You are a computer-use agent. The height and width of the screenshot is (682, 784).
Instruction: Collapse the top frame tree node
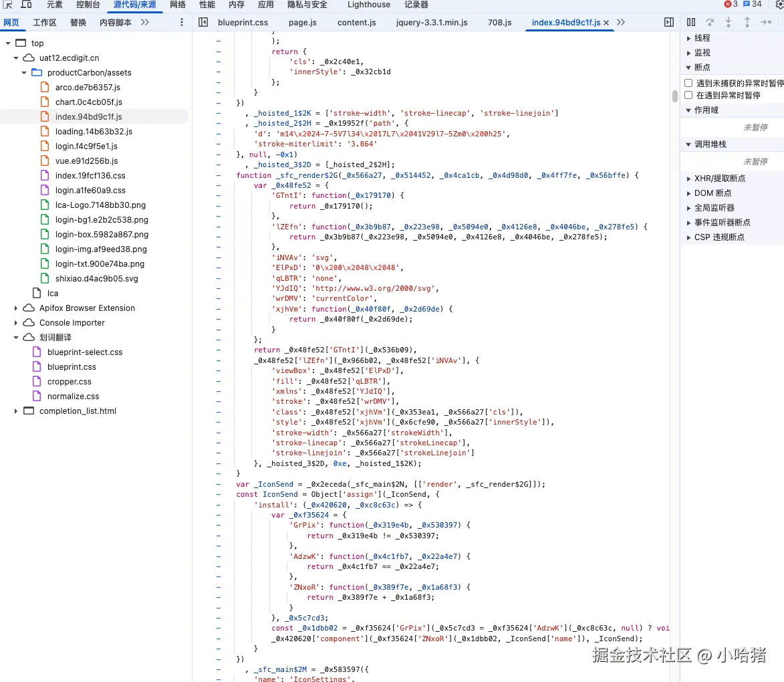pos(8,43)
